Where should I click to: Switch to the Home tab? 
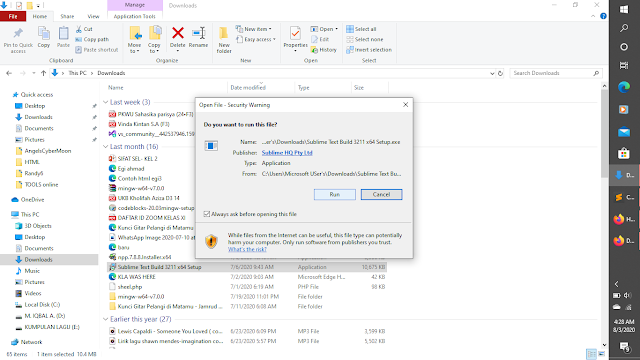pos(40,16)
